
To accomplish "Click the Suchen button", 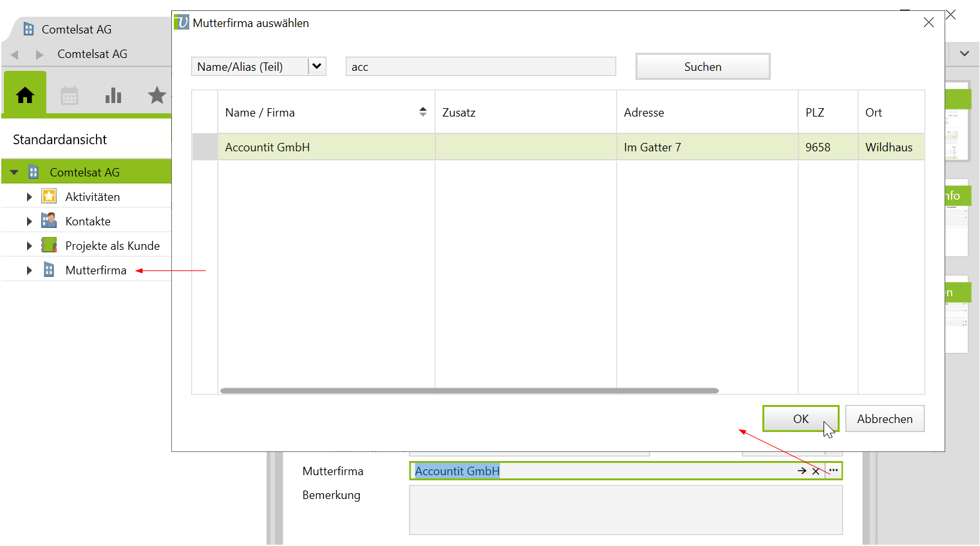I will click(702, 67).
